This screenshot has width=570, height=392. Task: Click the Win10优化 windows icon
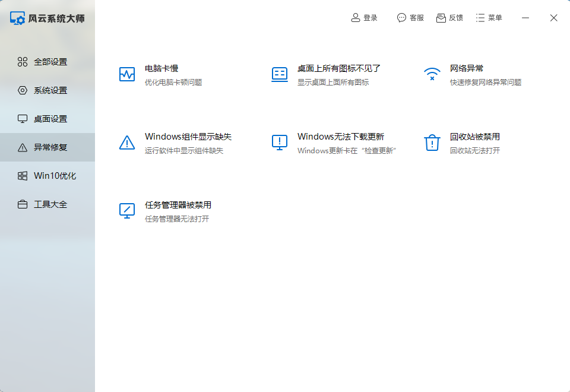[23, 176]
